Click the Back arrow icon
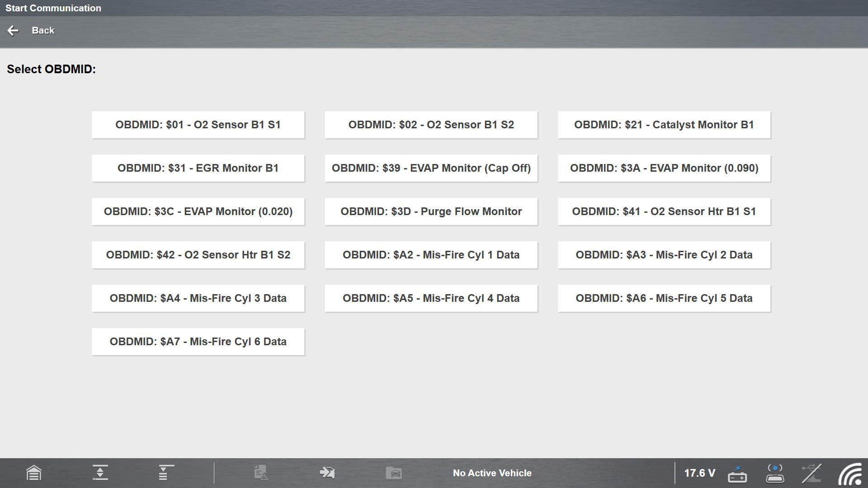Screen dimensions: 868x488 coord(13,30)
